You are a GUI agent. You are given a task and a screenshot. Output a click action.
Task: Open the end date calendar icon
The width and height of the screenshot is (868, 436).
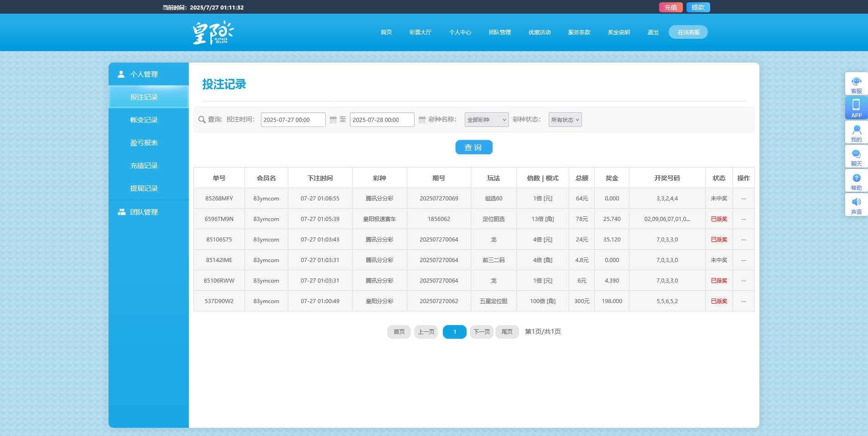coord(422,120)
